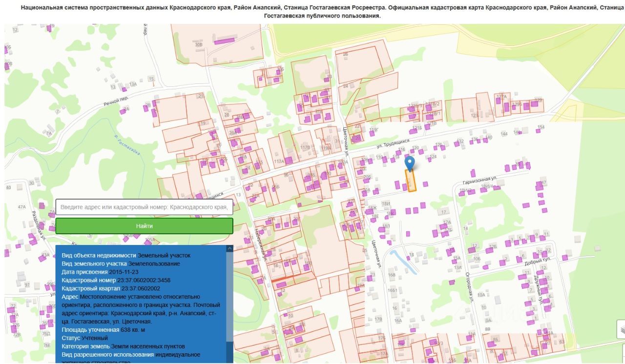Click the cadastral number 23:37:0602002:3458
The width and height of the screenshot is (625, 364).
pyautogui.click(x=144, y=280)
